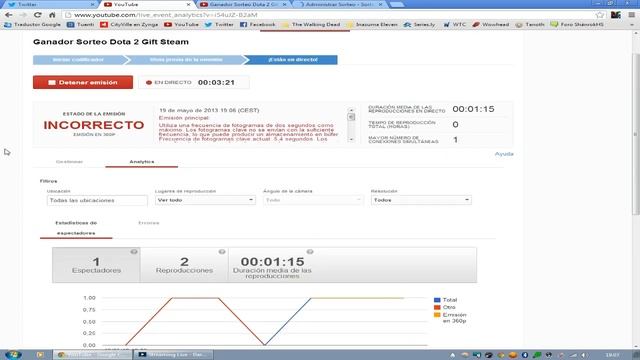
Task: Open the Facebook bookmark
Action: [x=258, y=24]
